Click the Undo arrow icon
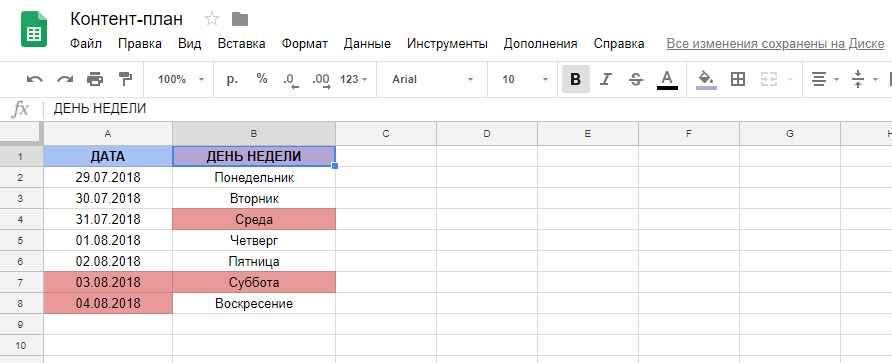 pos(35,80)
